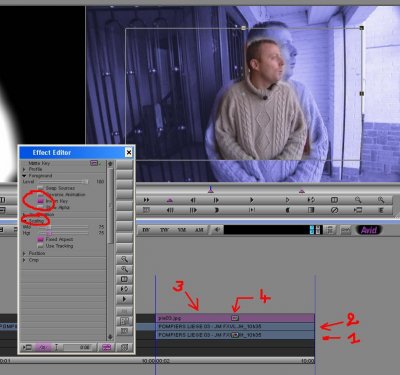
Task: Click the Play Loop button in transport row
Action: [x=311, y=200]
